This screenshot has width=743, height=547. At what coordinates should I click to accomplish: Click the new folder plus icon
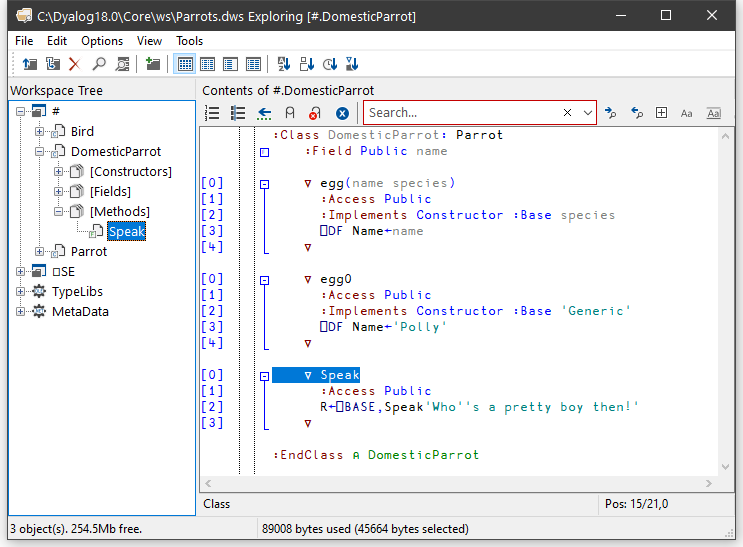(x=153, y=65)
